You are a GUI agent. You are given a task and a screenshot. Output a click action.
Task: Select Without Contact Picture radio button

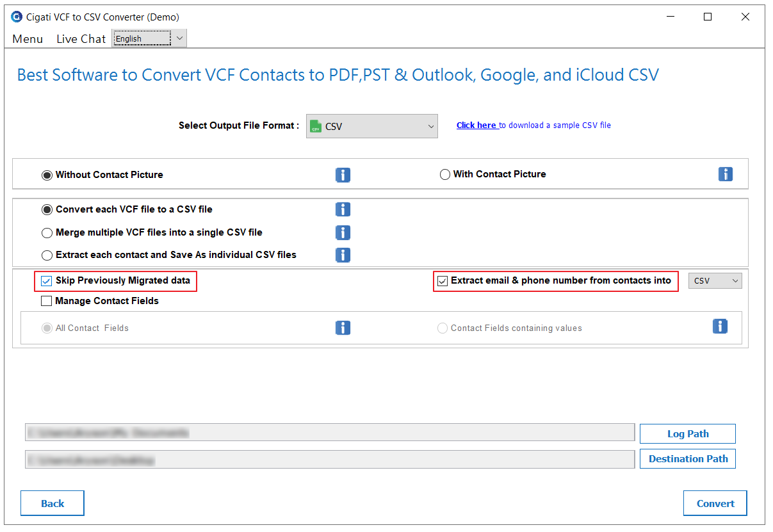point(47,175)
